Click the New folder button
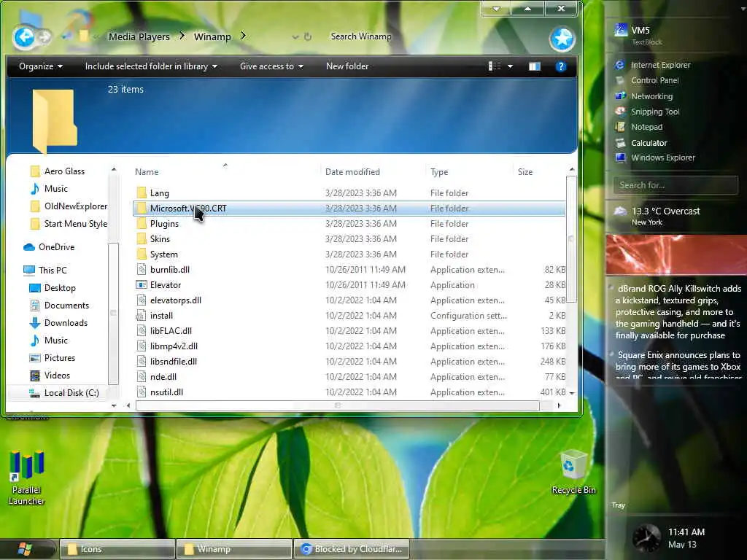The width and height of the screenshot is (747, 560). click(347, 66)
